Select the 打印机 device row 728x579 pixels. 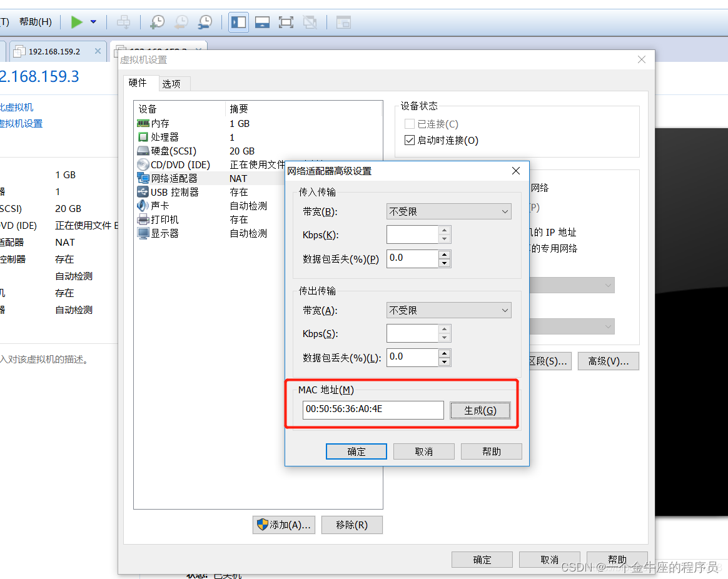point(211,219)
